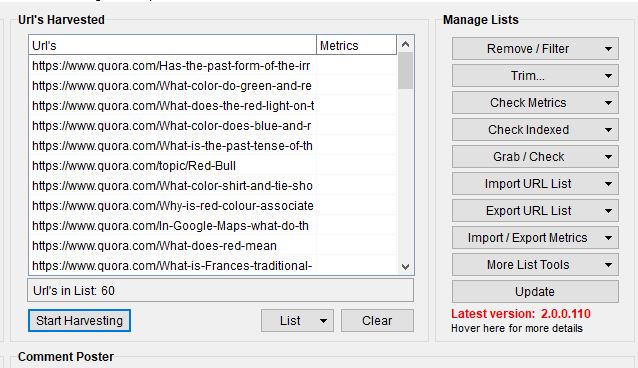Open the Grab / Check dropdown

535,157
